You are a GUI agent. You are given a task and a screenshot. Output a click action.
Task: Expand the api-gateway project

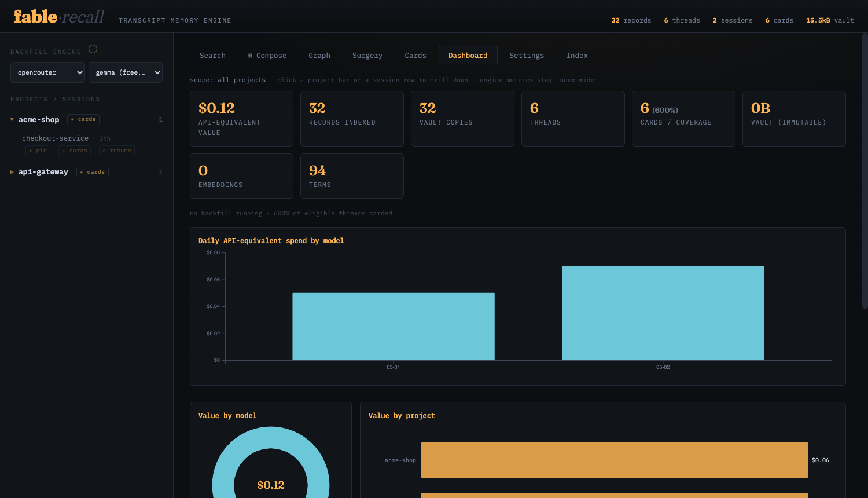coord(12,172)
